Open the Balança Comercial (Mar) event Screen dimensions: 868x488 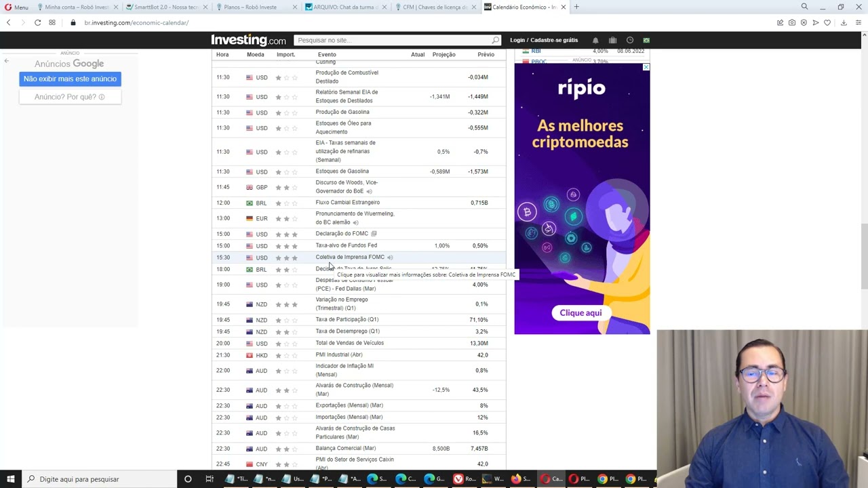[x=345, y=449]
